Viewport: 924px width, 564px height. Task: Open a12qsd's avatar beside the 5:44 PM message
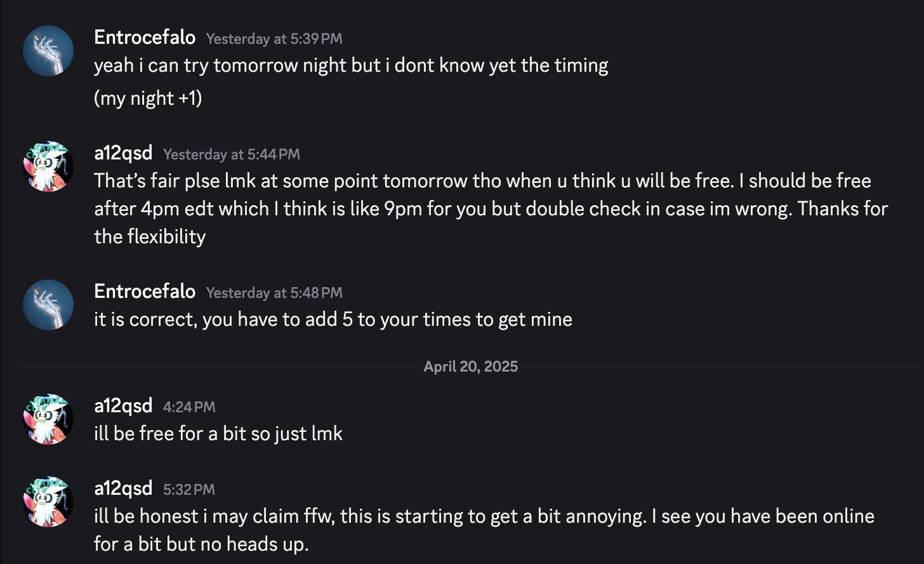[x=48, y=166]
